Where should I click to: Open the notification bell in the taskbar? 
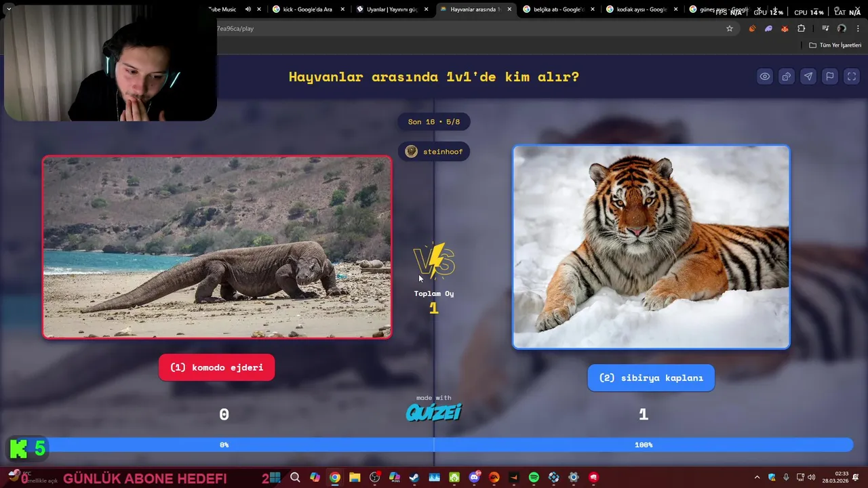click(856, 477)
